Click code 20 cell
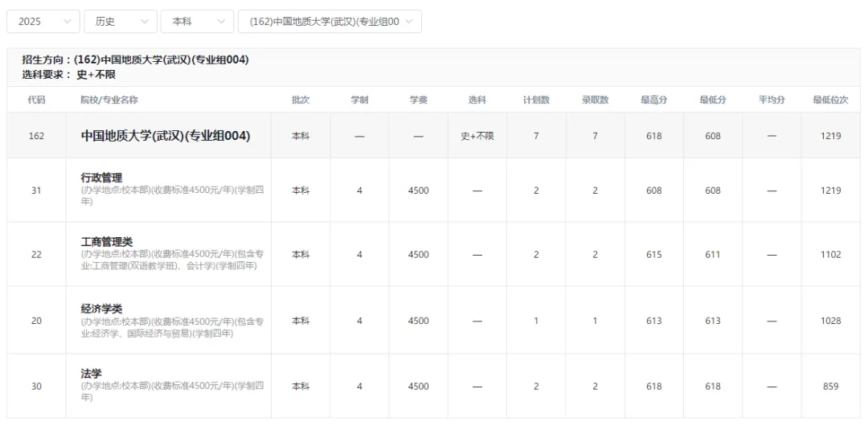 pos(36,321)
